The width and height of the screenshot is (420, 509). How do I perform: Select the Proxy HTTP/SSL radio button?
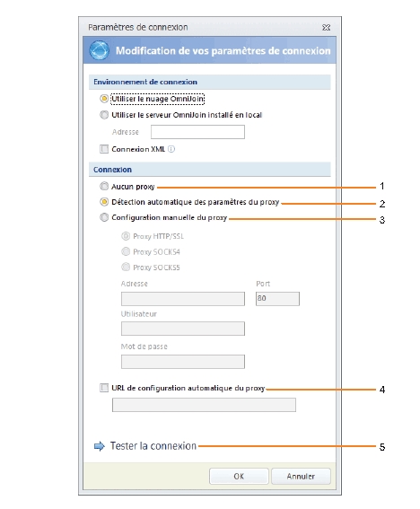126,236
